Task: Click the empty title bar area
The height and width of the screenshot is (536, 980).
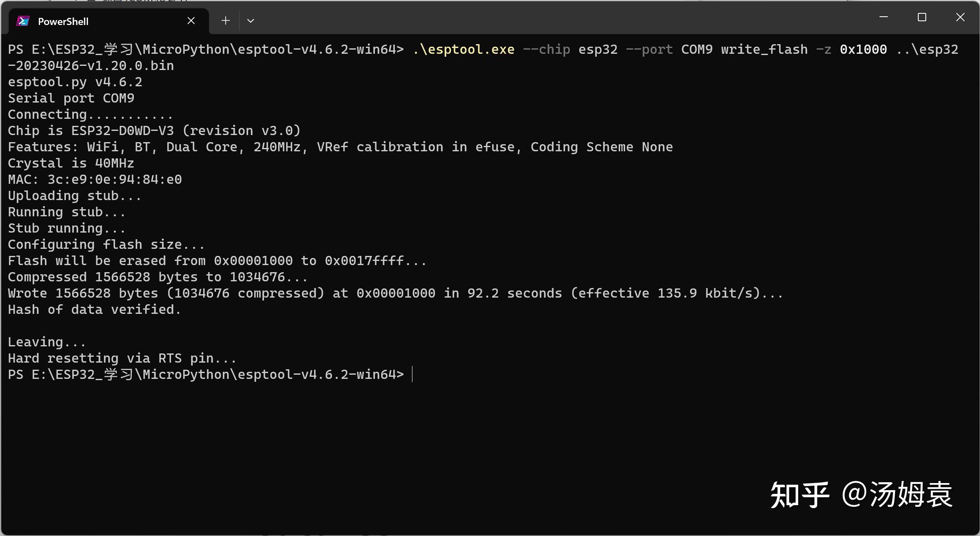Action: (x=563, y=19)
